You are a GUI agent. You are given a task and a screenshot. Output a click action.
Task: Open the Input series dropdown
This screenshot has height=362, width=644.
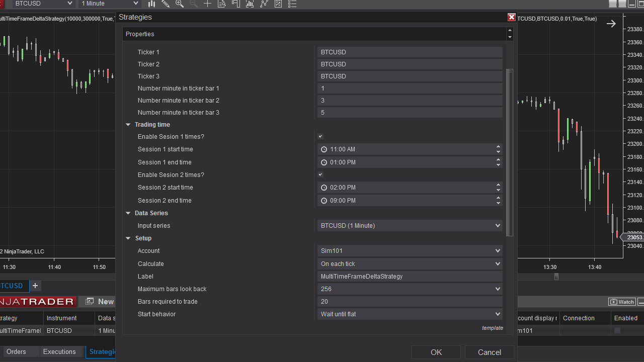coord(410,226)
